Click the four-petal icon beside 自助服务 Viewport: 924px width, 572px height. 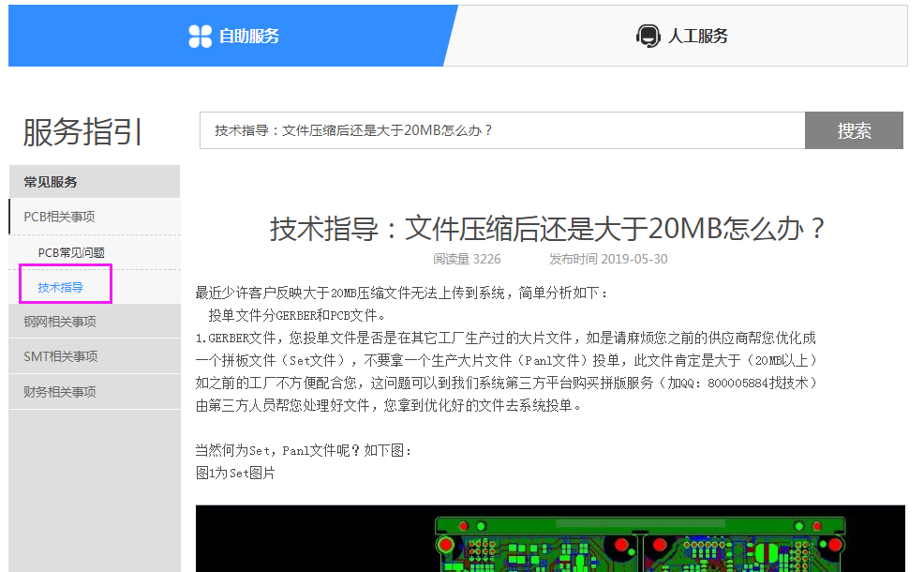[200, 37]
